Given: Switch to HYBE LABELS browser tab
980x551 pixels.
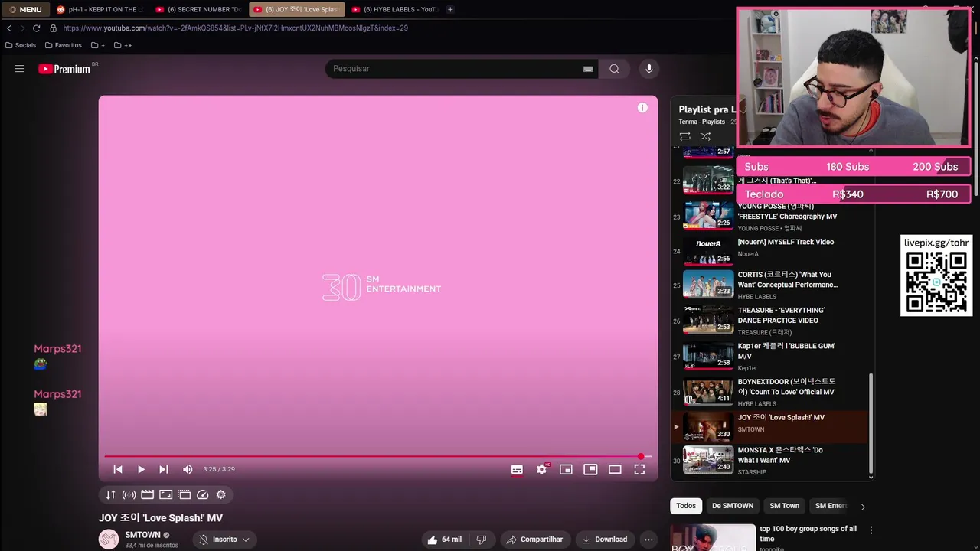Looking at the screenshot, I should [x=394, y=9].
